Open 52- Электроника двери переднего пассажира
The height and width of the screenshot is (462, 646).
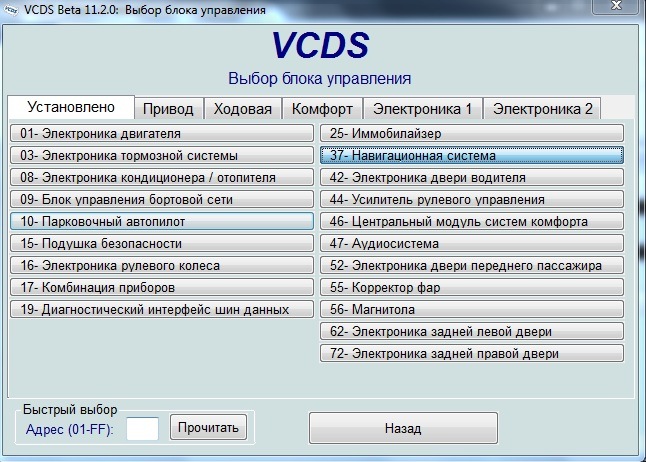point(472,265)
